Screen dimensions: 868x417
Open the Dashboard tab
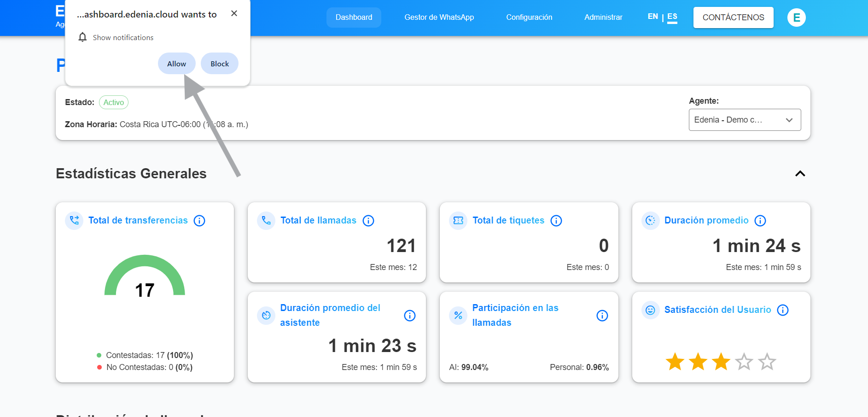[x=354, y=18]
